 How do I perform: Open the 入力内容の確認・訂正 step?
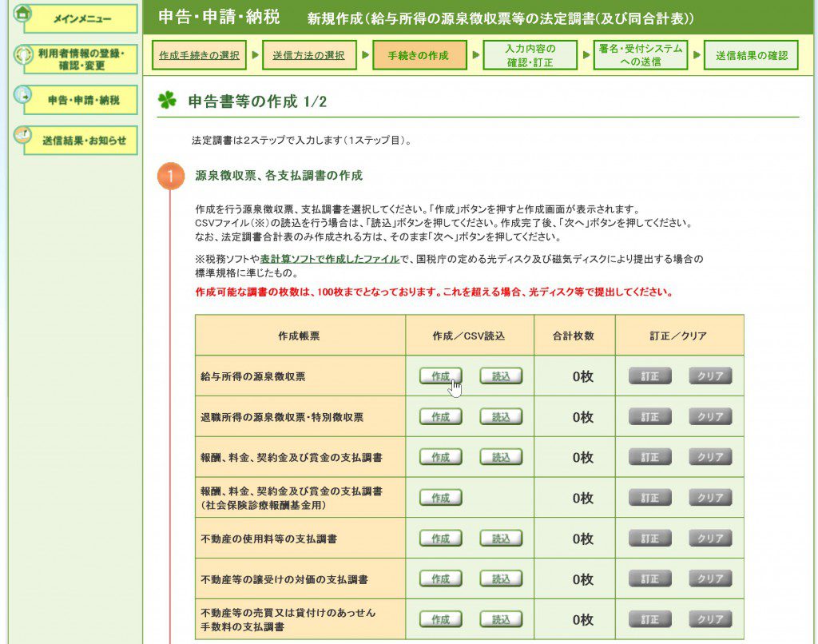[x=530, y=55]
